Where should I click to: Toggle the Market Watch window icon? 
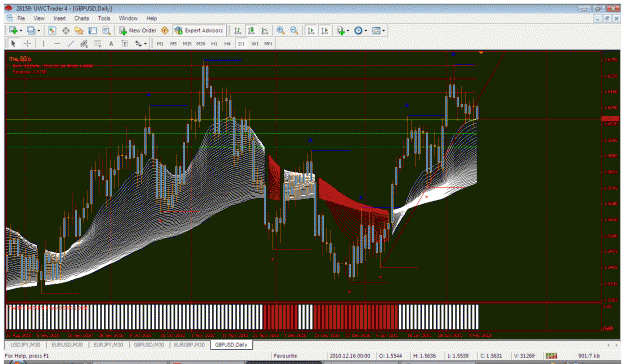[x=52, y=31]
